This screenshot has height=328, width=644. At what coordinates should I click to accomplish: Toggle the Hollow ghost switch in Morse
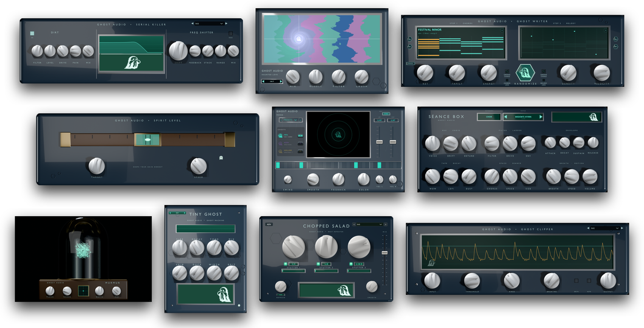tap(301, 151)
